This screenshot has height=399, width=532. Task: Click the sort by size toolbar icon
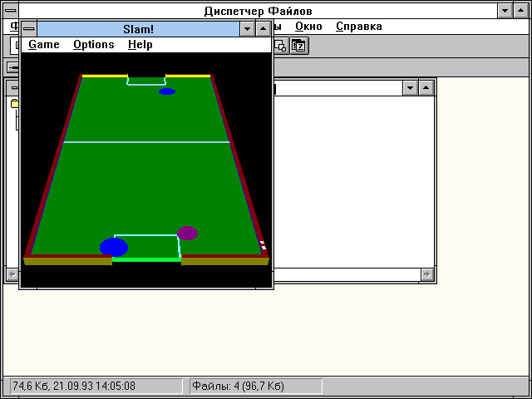coord(281,46)
